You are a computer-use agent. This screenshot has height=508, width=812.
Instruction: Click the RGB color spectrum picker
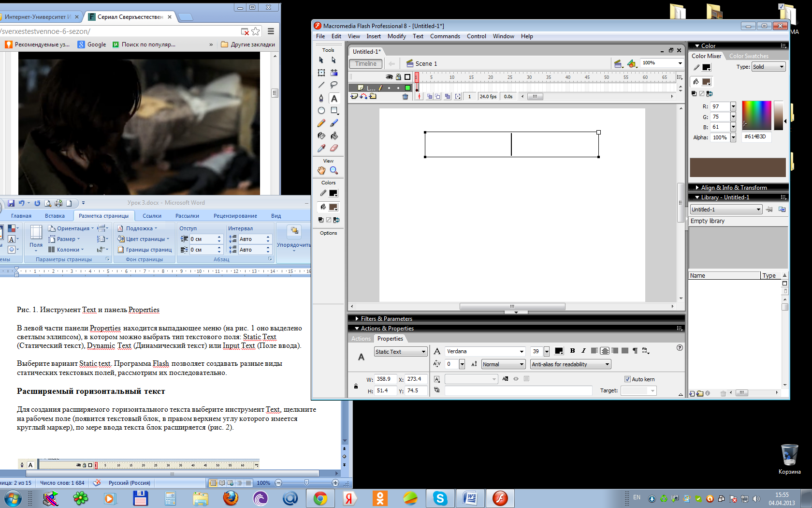[x=756, y=115]
